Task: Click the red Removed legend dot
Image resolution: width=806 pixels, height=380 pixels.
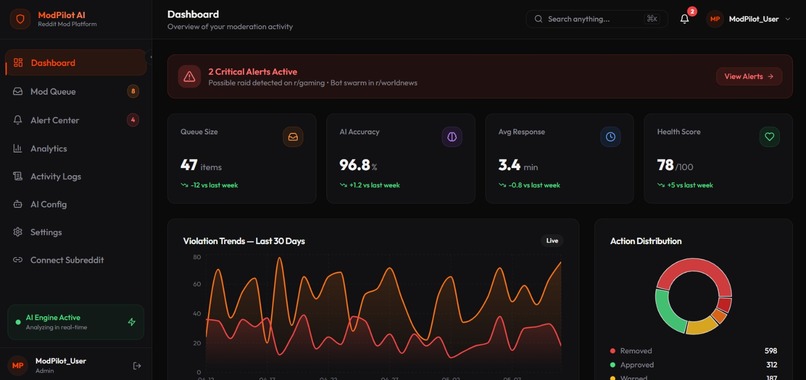Action: (612, 351)
